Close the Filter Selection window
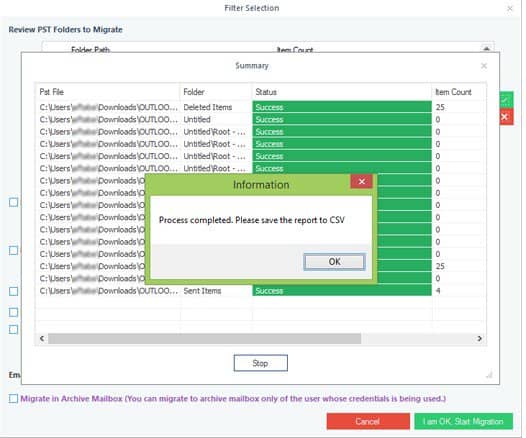 click(510, 8)
